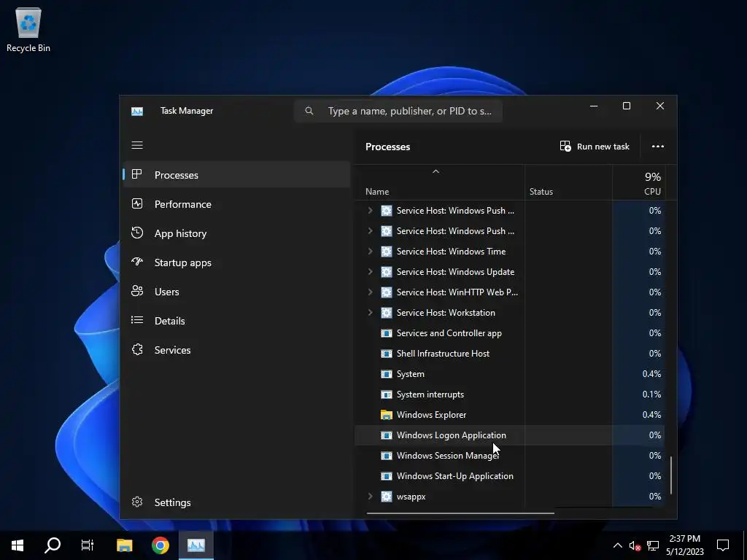This screenshot has width=747, height=560.
Task: Open Recycle Bin on the desktop
Action: 28,29
